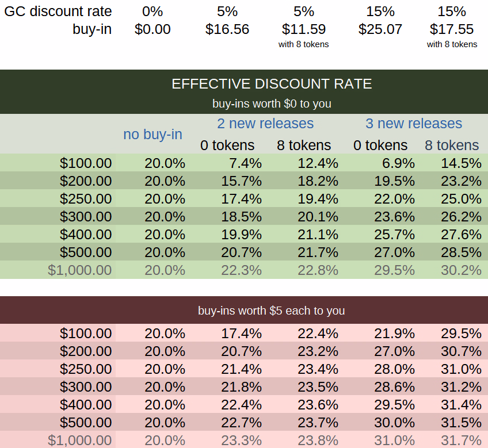Click the "2 new releases" column heading
488x448 pixels.
[x=265, y=124]
